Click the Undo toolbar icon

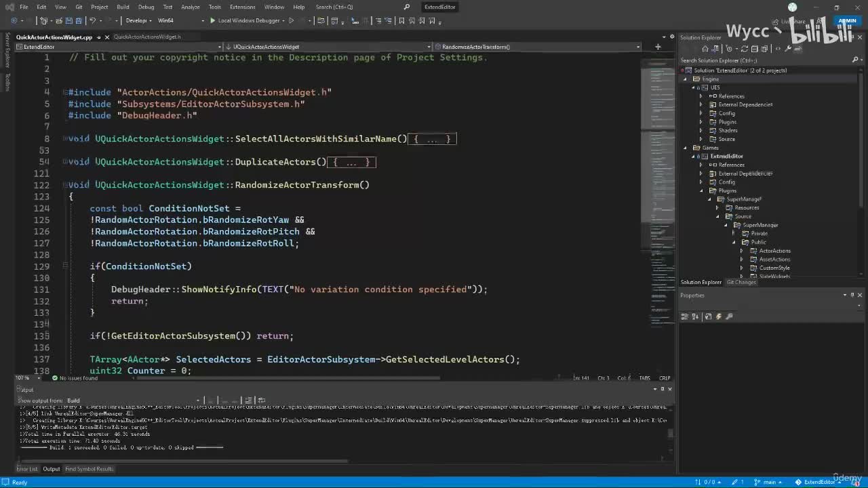point(93,20)
